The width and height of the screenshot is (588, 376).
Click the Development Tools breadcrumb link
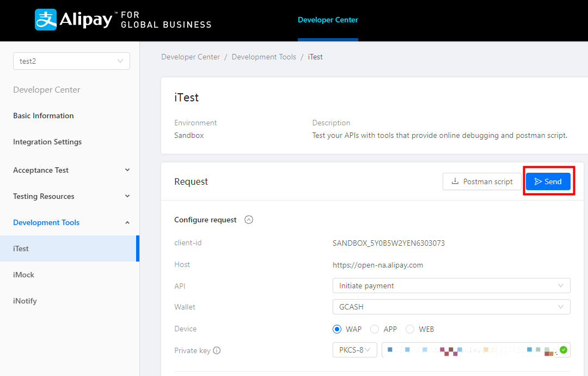(x=264, y=57)
